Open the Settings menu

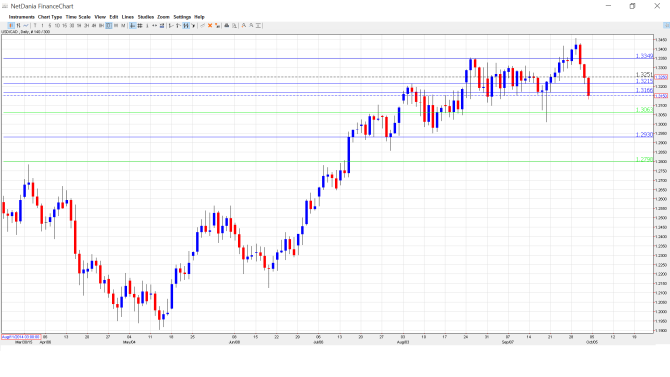pos(182,17)
